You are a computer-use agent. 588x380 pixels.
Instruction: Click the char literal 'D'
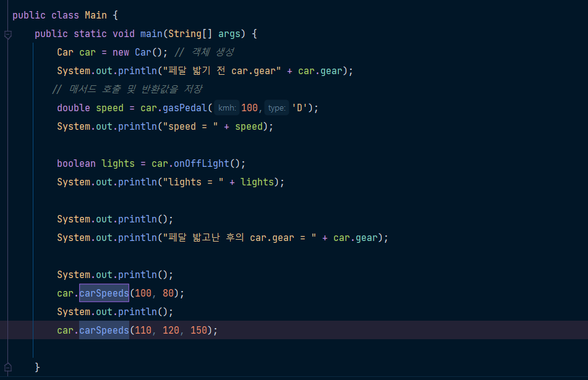pos(299,108)
